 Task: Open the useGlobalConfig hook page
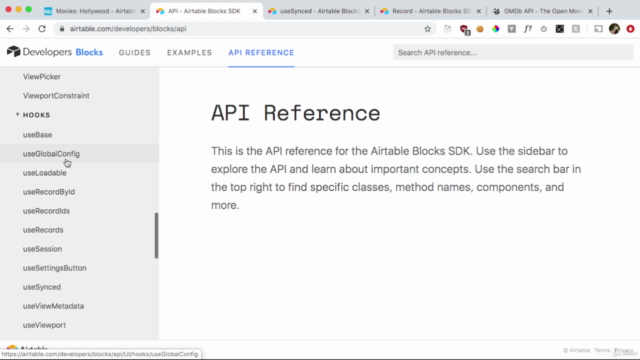51,154
